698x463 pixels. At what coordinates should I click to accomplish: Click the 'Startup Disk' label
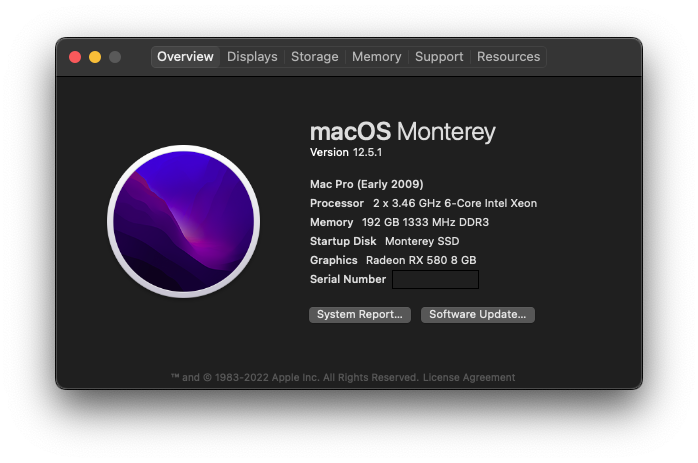(343, 241)
